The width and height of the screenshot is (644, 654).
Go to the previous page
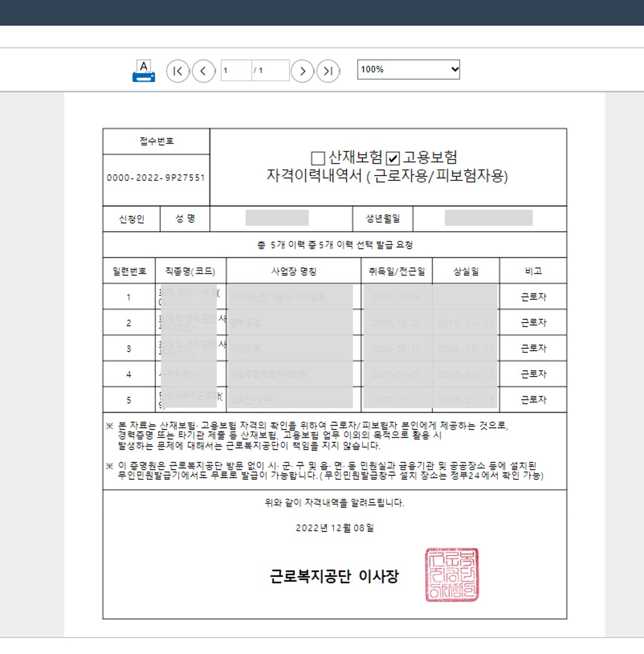coord(203,71)
